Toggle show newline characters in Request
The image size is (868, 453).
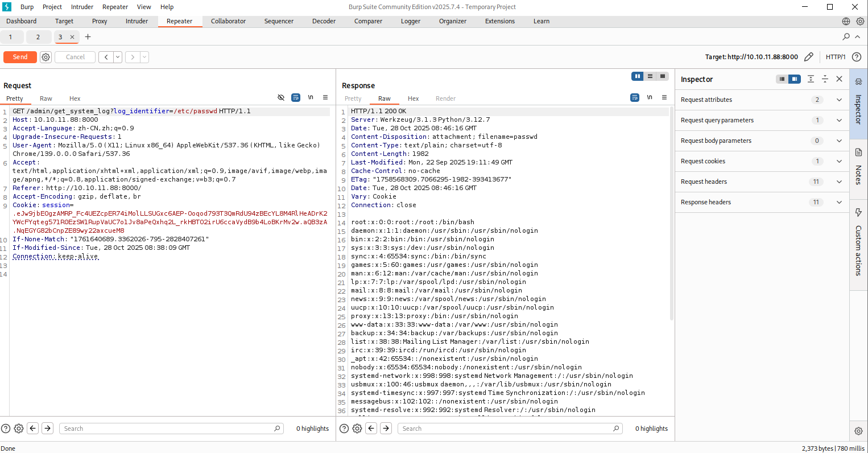[x=311, y=97]
